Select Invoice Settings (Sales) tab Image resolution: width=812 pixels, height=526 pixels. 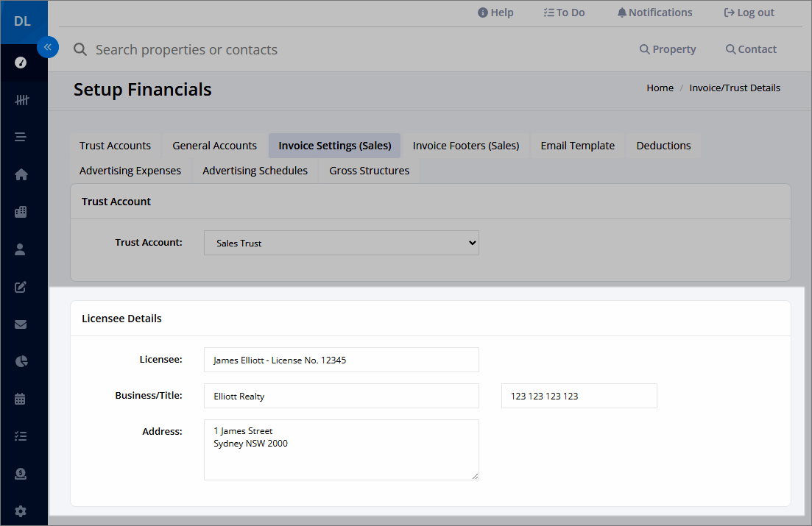point(334,146)
